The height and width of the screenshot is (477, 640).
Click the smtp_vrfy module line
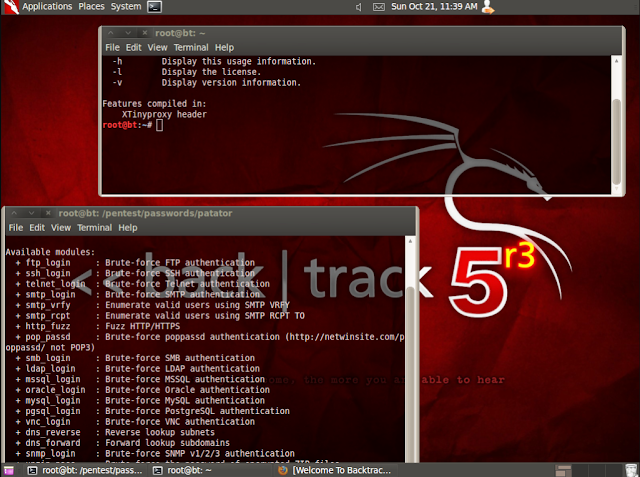pyautogui.click(x=153, y=305)
